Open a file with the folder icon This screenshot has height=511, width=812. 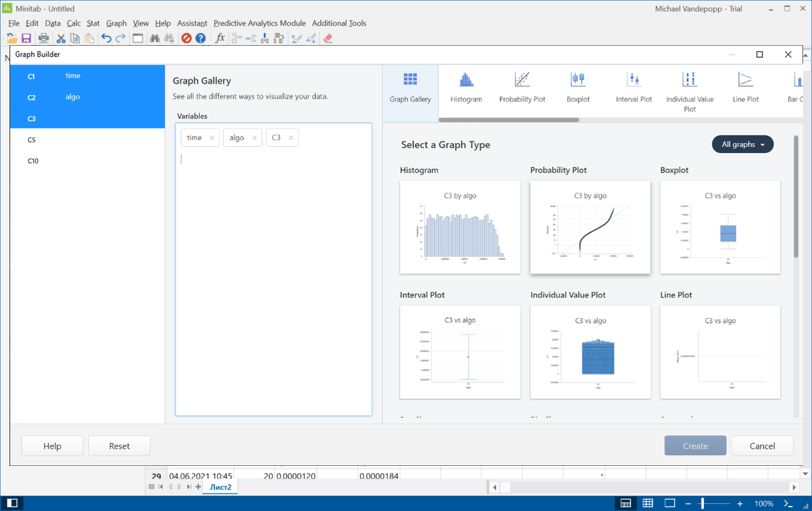(x=11, y=39)
